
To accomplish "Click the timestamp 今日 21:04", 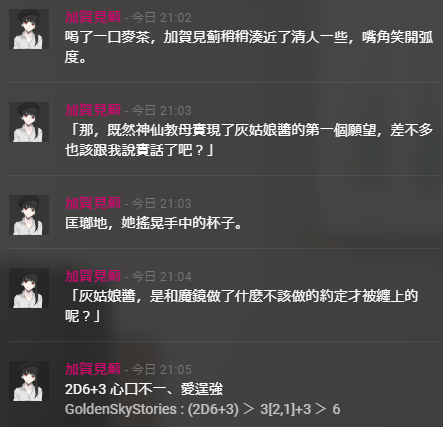I will [x=162, y=277].
